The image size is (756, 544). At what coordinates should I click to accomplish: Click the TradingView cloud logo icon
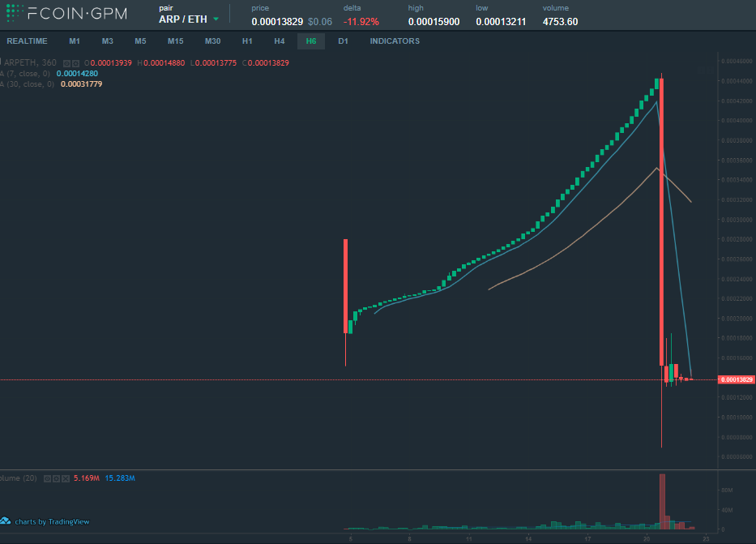tap(6, 520)
